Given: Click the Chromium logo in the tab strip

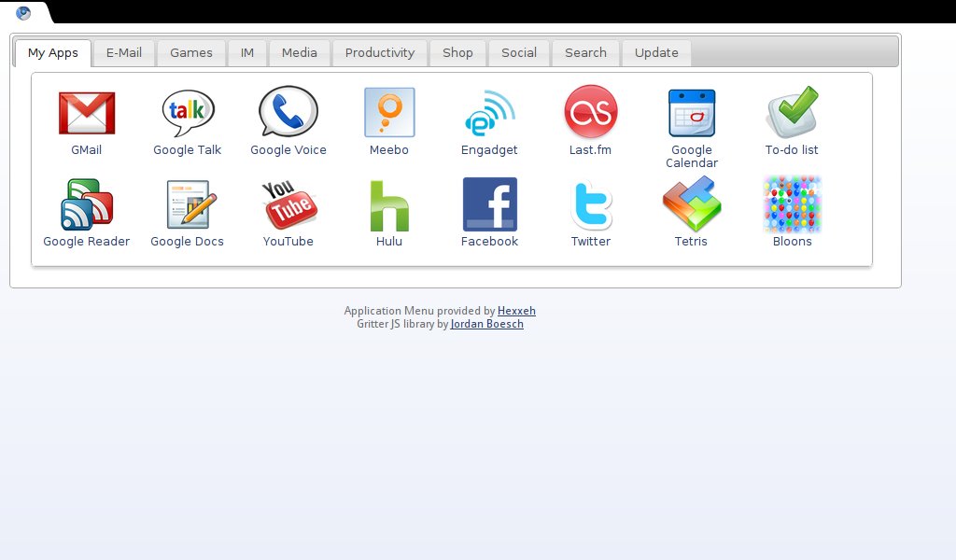Looking at the screenshot, I should pyautogui.click(x=23, y=13).
